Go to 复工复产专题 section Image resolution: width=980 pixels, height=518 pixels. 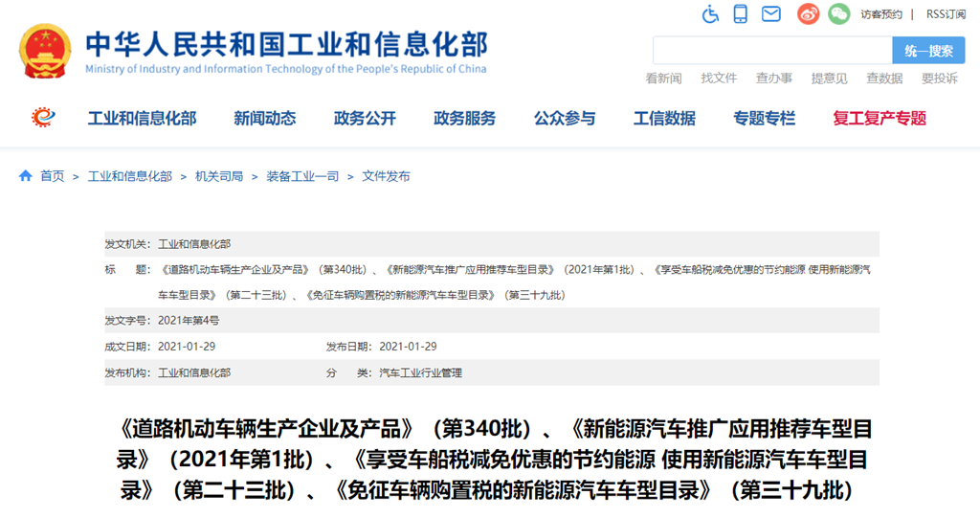tap(880, 119)
